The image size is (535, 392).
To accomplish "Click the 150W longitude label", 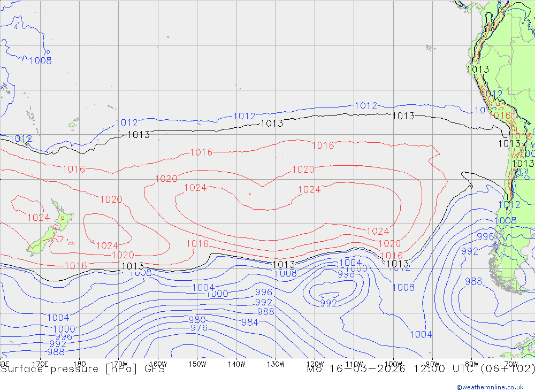I will [197, 364].
